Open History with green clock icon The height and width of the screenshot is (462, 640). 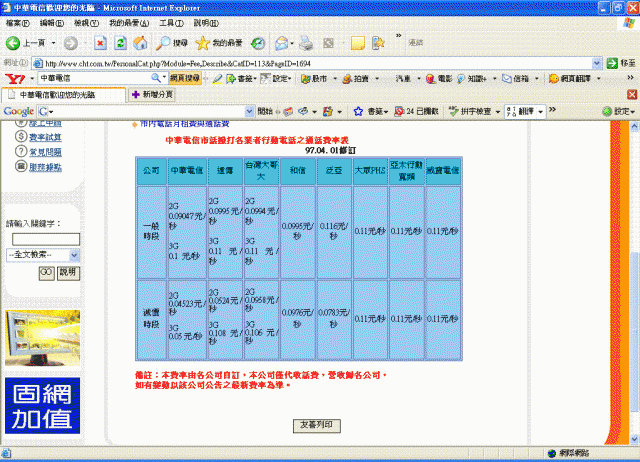(258, 43)
